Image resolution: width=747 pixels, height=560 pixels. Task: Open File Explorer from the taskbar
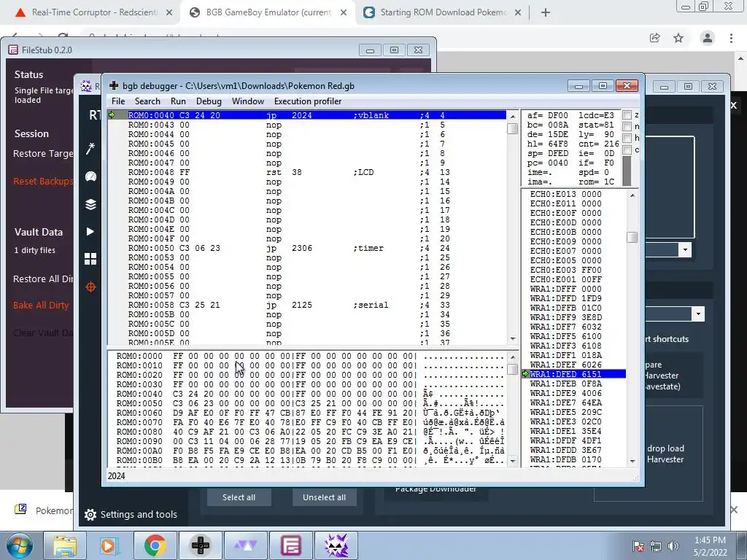(x=64, y=545)
